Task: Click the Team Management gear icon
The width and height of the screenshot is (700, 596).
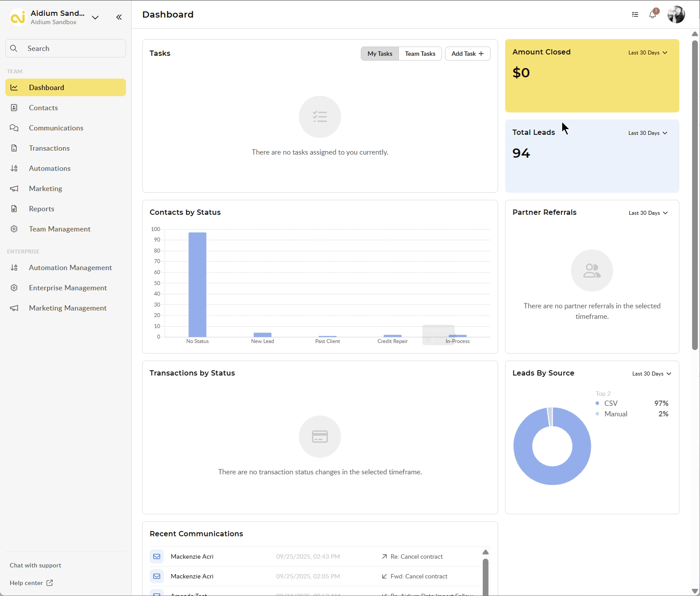Action: tap(14, 229)
